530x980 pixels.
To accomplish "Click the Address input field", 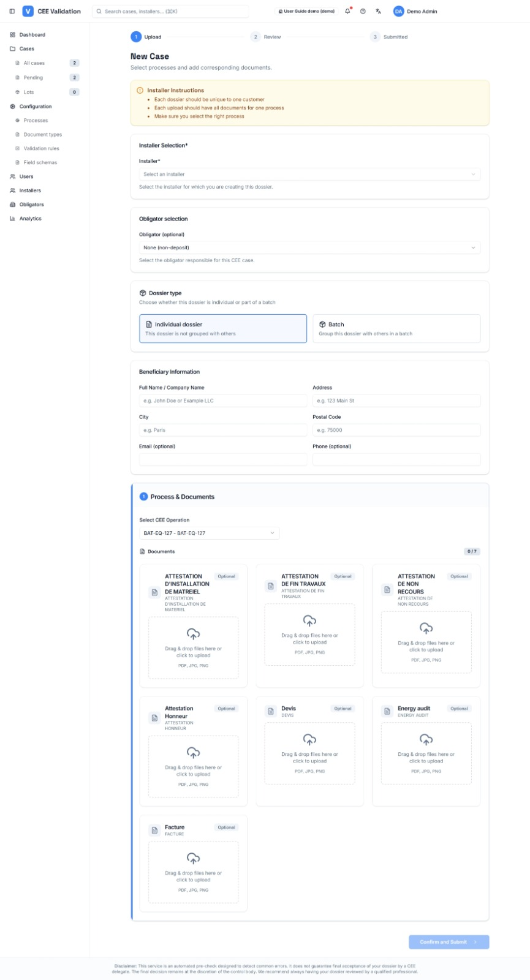I will 396,401.
